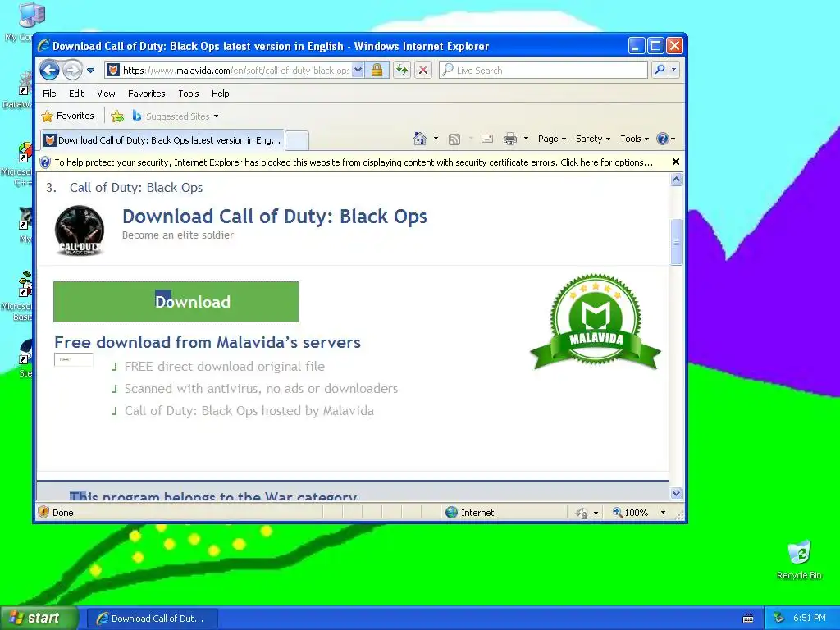The image size is (840, 630).
Task: Run search with the magnifier button
Action: click(660, 70)
